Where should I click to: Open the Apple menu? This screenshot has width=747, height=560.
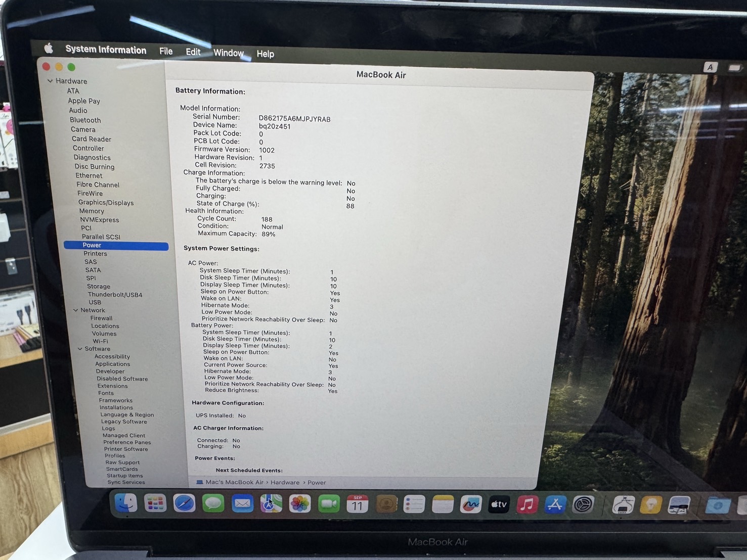pos(49,49)
